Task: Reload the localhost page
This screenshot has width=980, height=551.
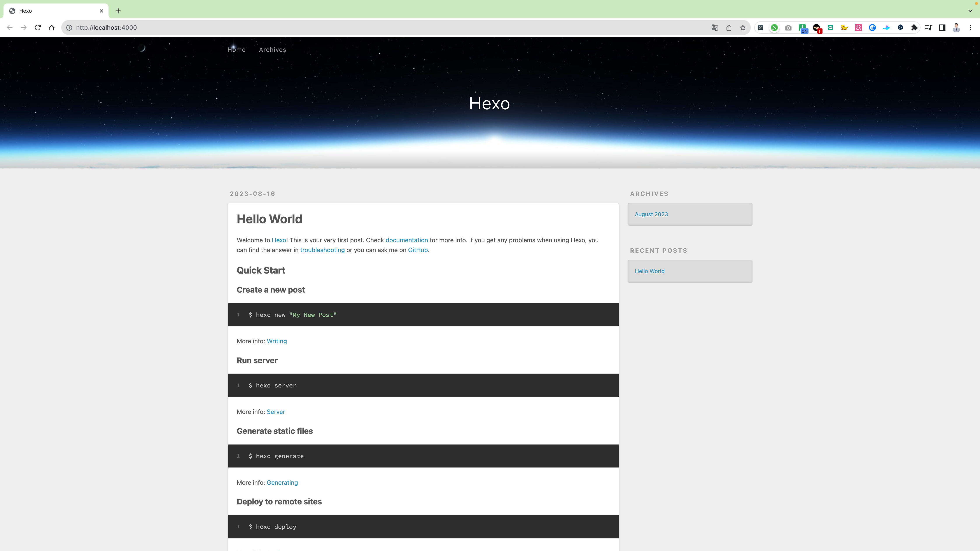Action: 38,27
